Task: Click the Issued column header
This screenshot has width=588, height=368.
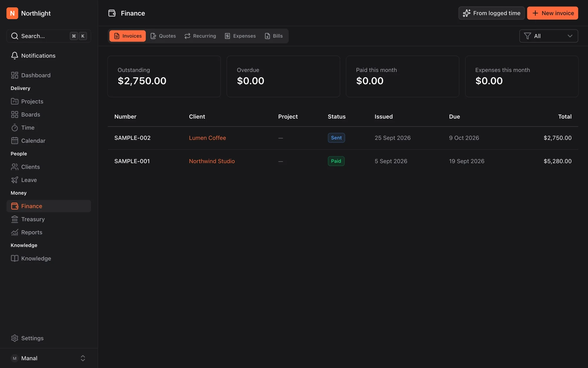Action: point(384,117)
